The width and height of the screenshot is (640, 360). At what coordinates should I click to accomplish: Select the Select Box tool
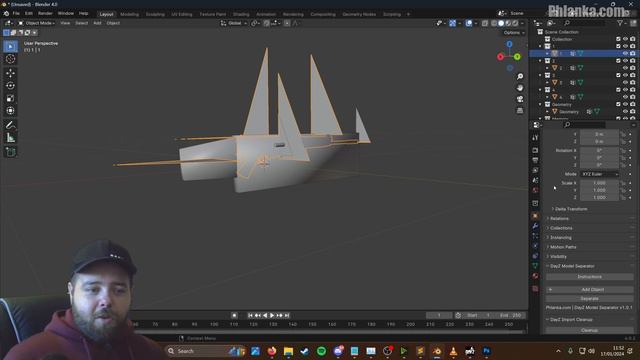11,46
